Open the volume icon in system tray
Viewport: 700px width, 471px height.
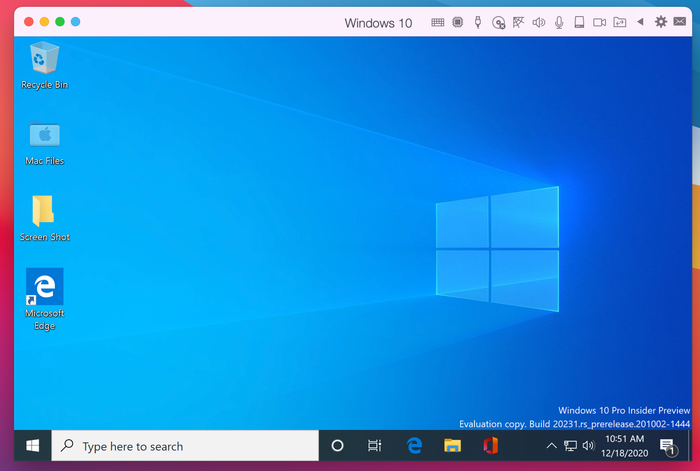click(x=588, y=446)
